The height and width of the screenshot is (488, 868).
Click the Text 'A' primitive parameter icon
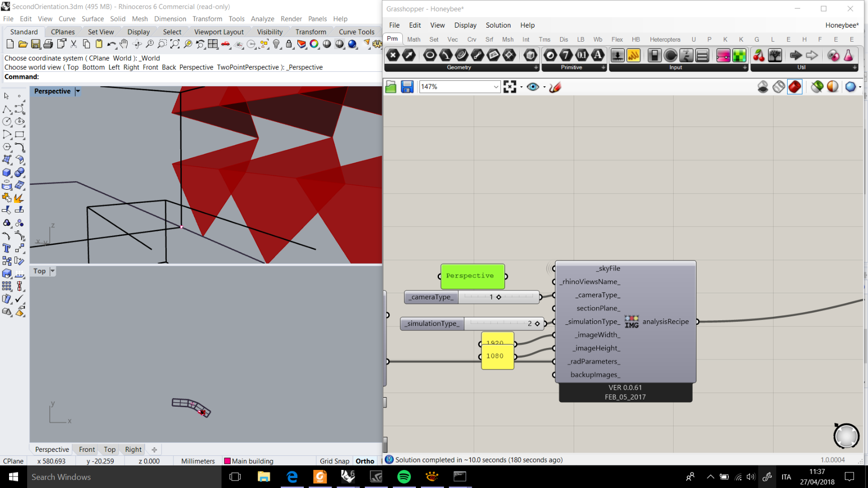point(598,55)
